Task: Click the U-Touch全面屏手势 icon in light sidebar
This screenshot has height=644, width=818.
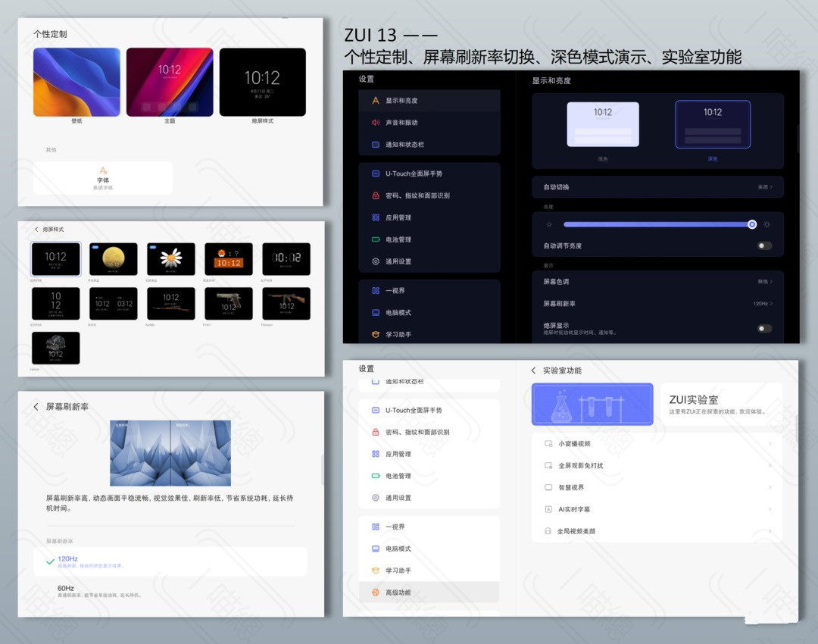Action: coord(376,410)
